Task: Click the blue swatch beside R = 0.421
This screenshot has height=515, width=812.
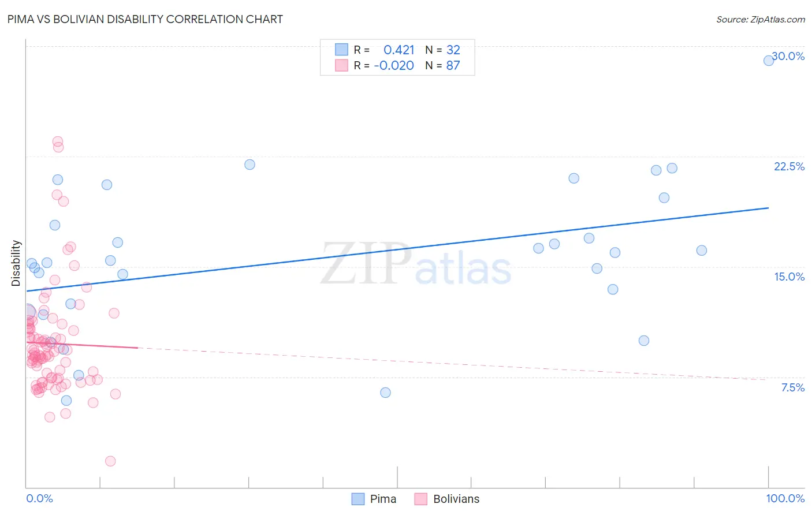Action: click(341, 50)
